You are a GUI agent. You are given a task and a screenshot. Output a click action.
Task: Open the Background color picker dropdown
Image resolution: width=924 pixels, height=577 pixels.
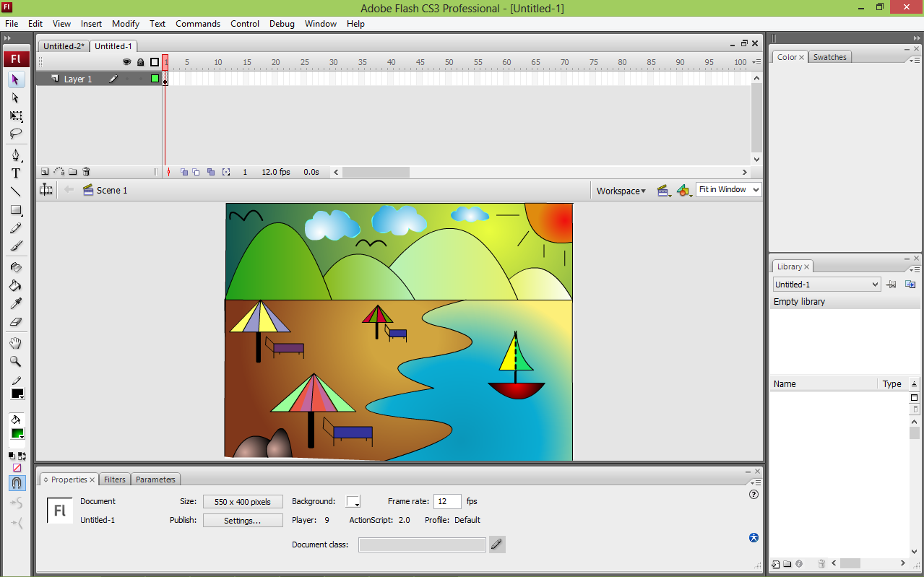click(x=353, y=501)
